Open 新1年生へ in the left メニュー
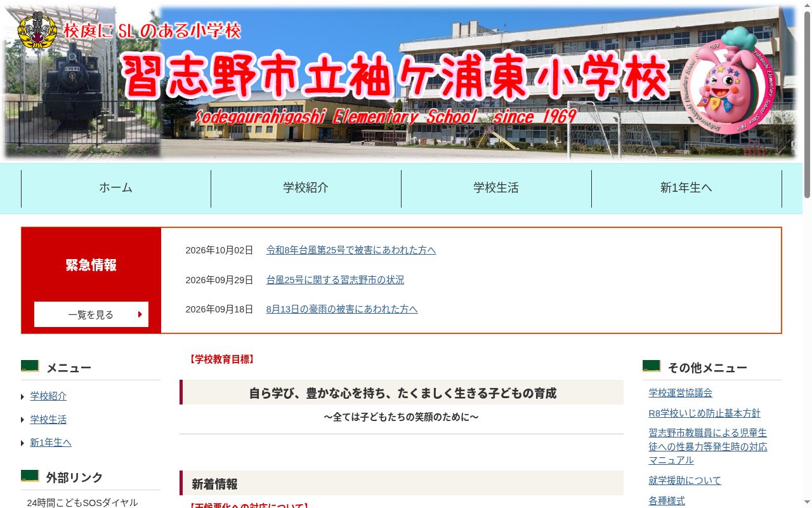Image resolution: width=812 pixels, height=508 pixels. 51,443
